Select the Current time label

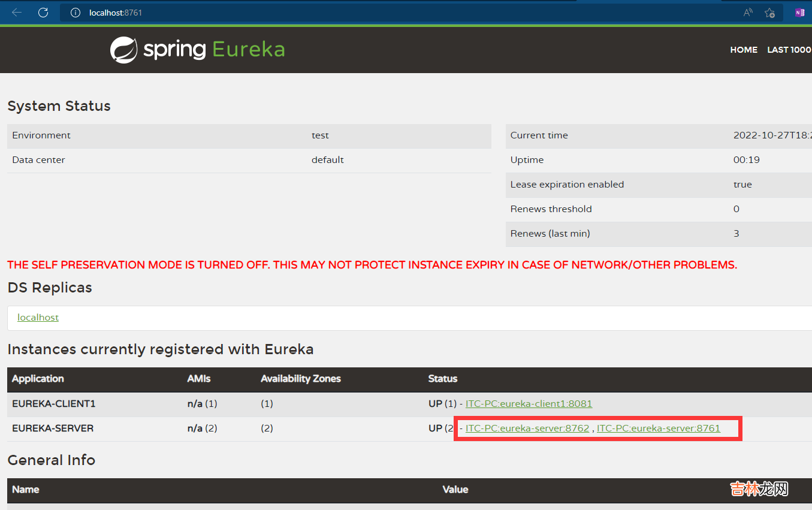pyautogui.click(x=539, y=135)
